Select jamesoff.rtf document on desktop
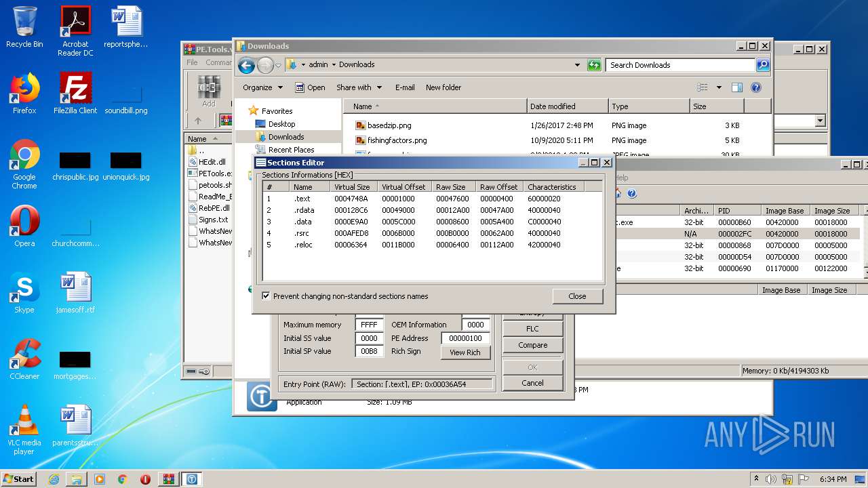Viewport: 868px width, 488px height. tap(75, 293)
